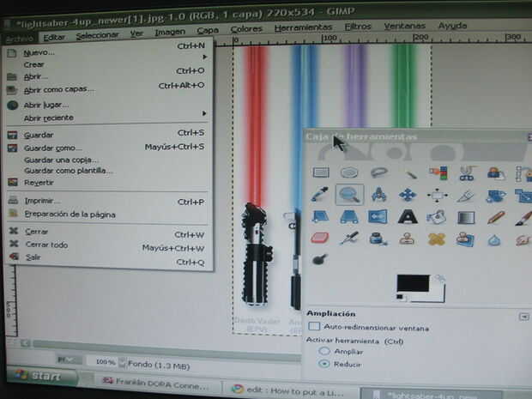The height and width of the screenshot is (399, 532).
Task: Choose Imprimir... menu entry
Action: tap(107, 201)
